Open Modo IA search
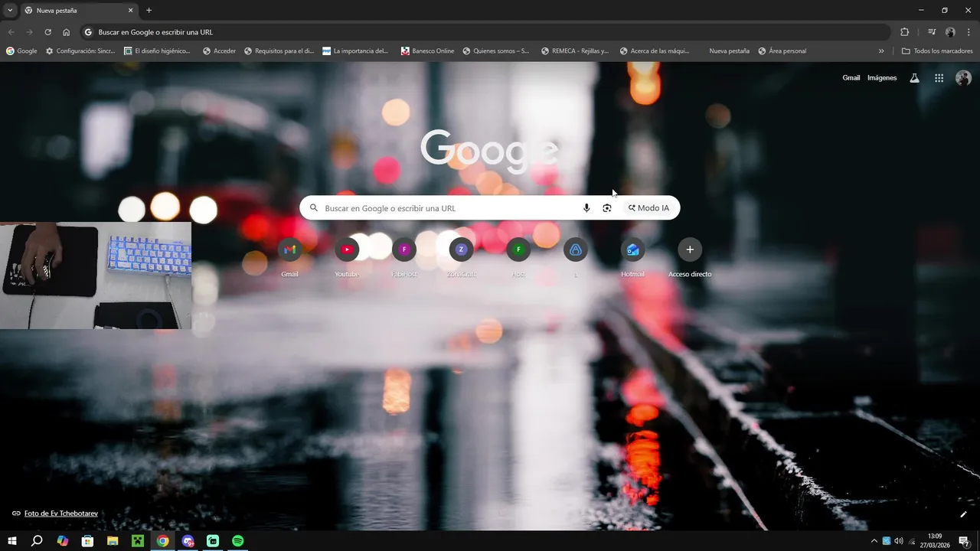 coord(648,208)
